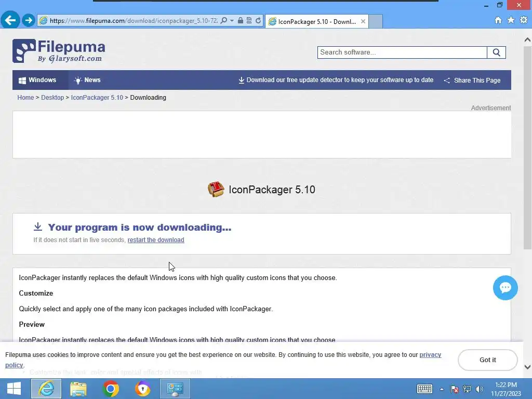Go to Home breadcrumb link
The width and height of the screenshot is (532, 399).
tap(25, 97)
